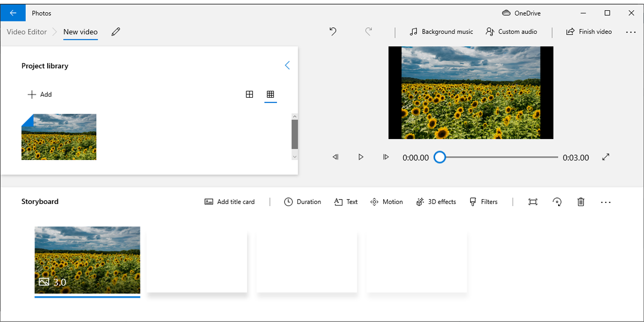Click the preview seek bar handle
Screen dimensions: 644x322
pos(440,157)
